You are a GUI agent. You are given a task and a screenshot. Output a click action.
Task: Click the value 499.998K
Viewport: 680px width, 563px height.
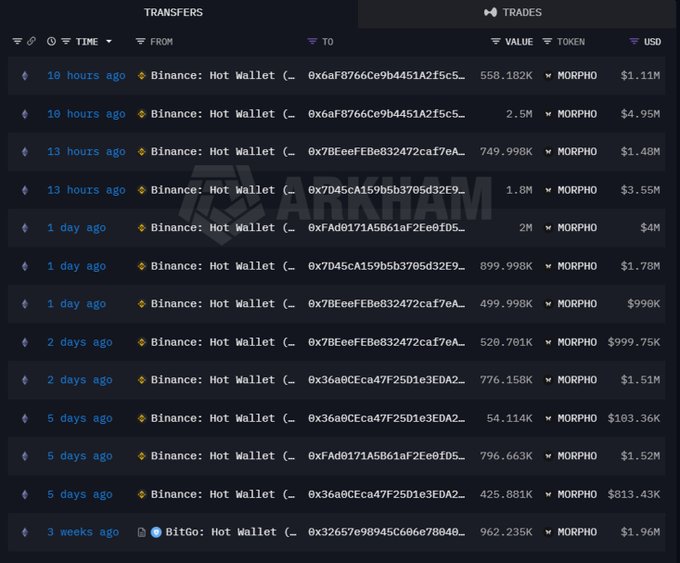(x=506, y=304)
